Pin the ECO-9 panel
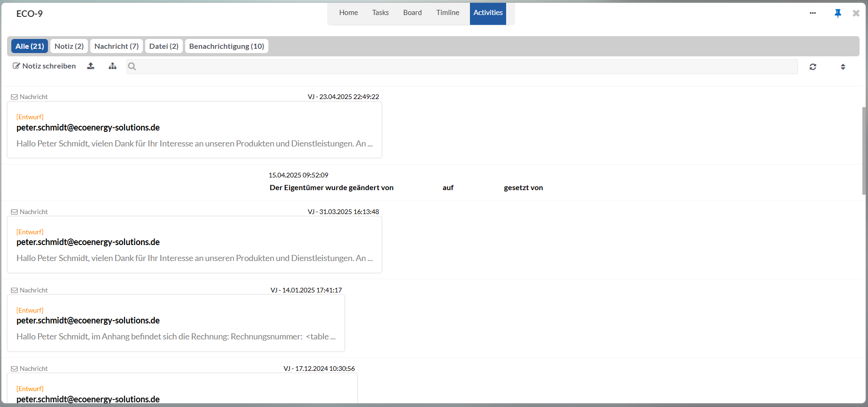 837,14
